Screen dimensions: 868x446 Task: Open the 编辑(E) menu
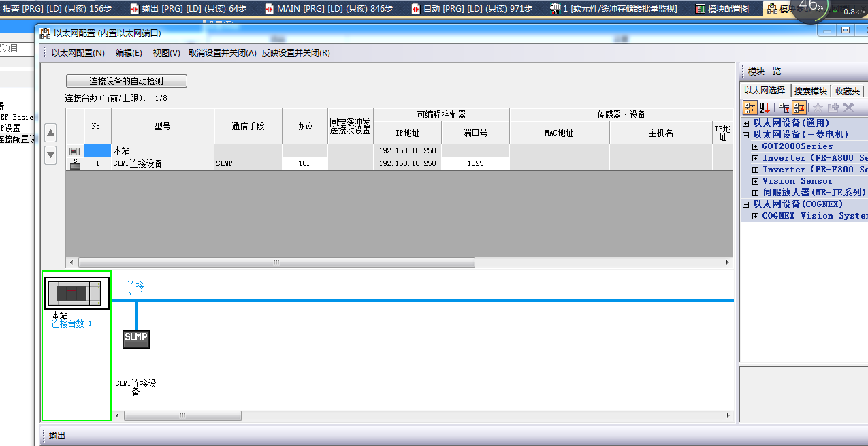click(x=129, y=53)
